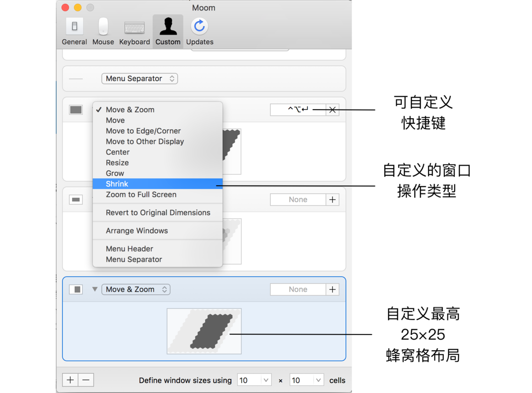Open the Keyboard preferences tab
This screenshot has width=532, height=393.
(134, 31)
